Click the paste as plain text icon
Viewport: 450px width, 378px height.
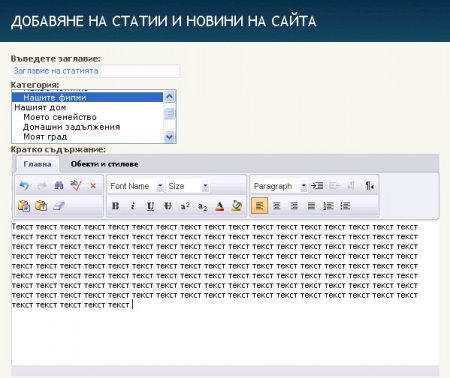[x=41, y=206]
